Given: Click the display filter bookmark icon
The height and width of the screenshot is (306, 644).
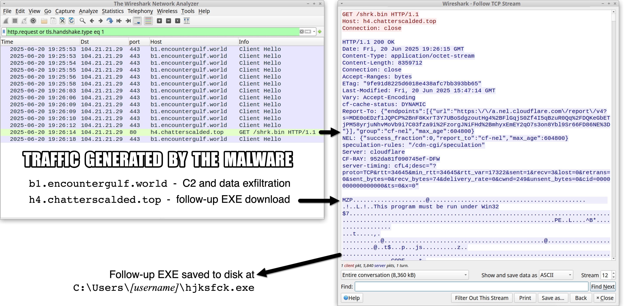Looking at the screenshot, I should click(4, 32).
